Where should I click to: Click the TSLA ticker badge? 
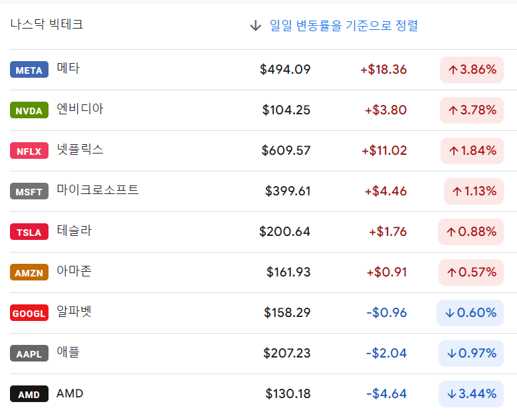29,232
